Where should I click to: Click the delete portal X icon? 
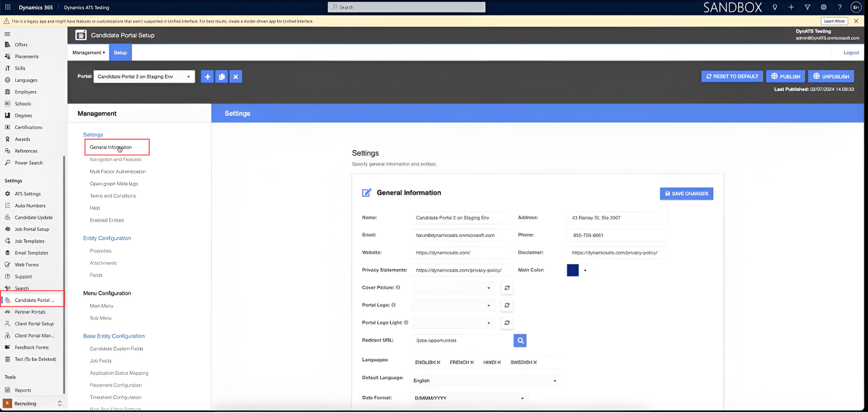click(236, 77)
